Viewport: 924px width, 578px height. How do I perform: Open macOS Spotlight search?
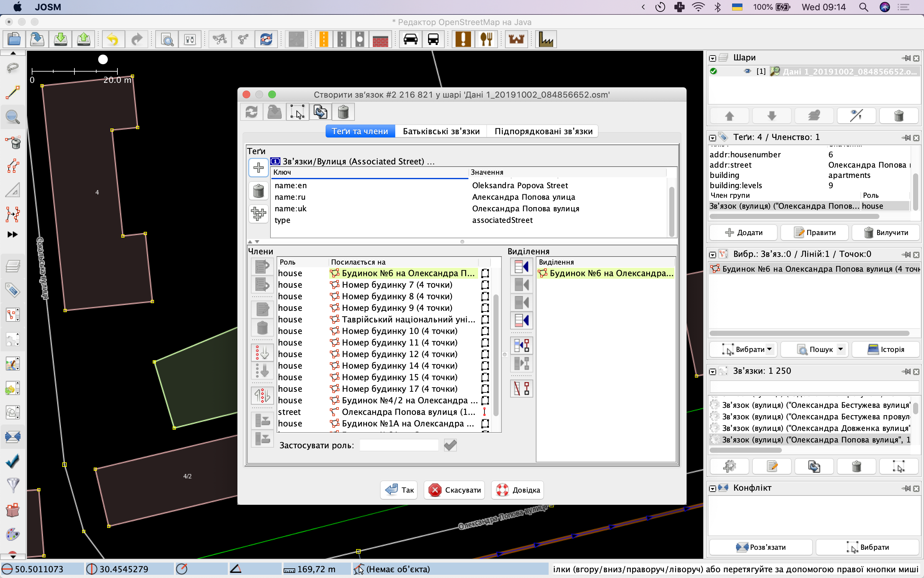point(863,7)
